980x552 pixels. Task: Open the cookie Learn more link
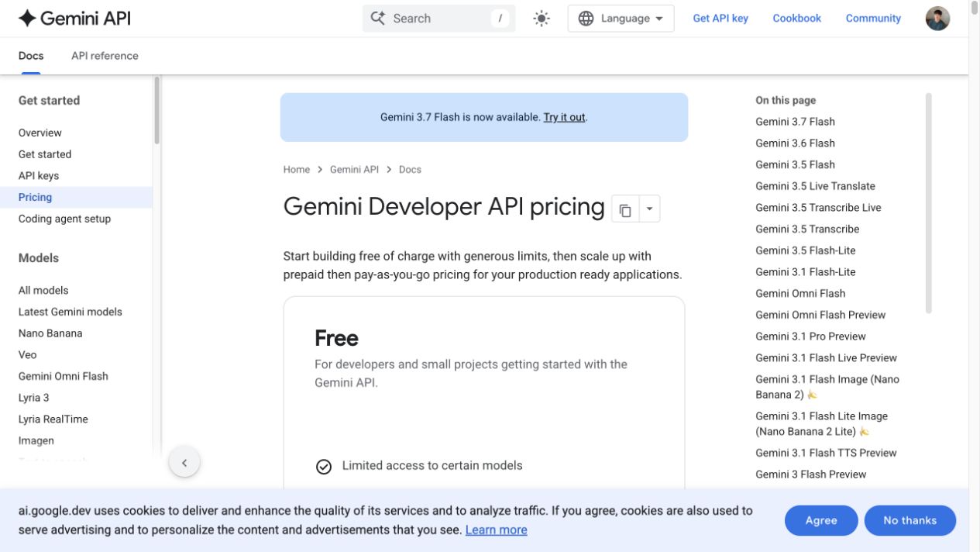[x=496, y=530]
